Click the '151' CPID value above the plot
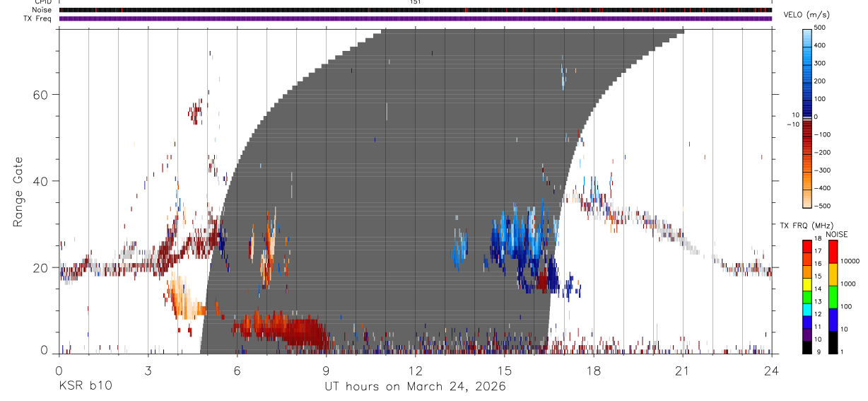The width and height of the screenshot is (868, 401). (x=415, y=2)
